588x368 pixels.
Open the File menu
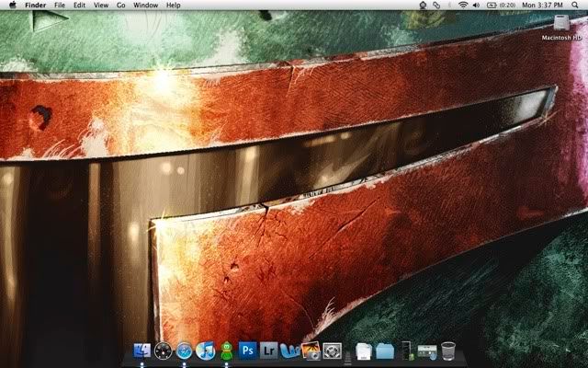pyautogui.click(x=60, y=6)
